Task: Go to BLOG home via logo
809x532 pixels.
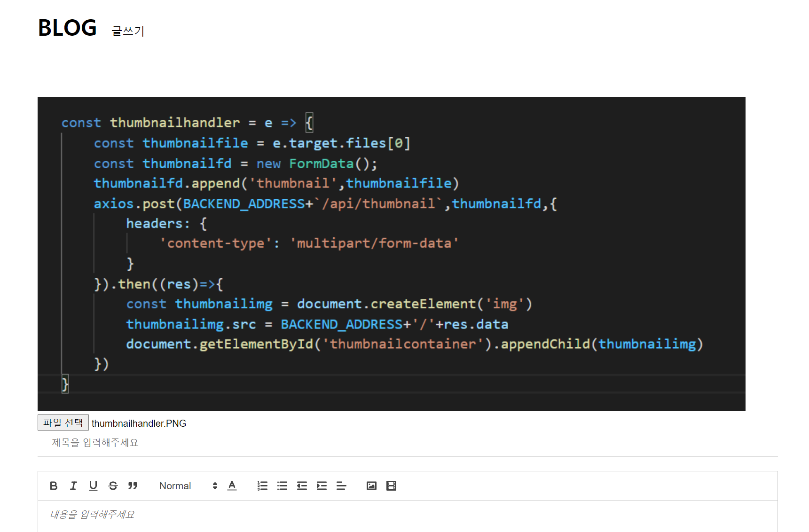Action: click(x=67, y=28)
